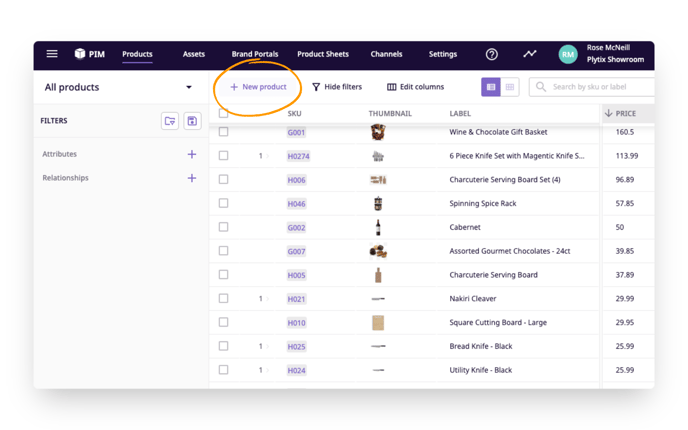The image size is (688, 430).
Task: Switch to Product Sheets tab
Action: 323,54
